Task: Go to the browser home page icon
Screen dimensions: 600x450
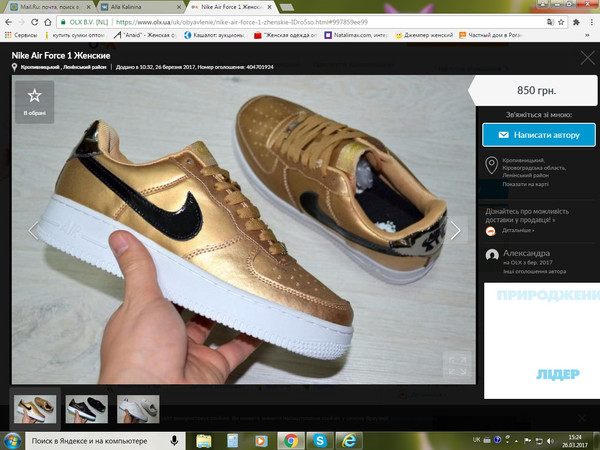Action: click(47, 22)
